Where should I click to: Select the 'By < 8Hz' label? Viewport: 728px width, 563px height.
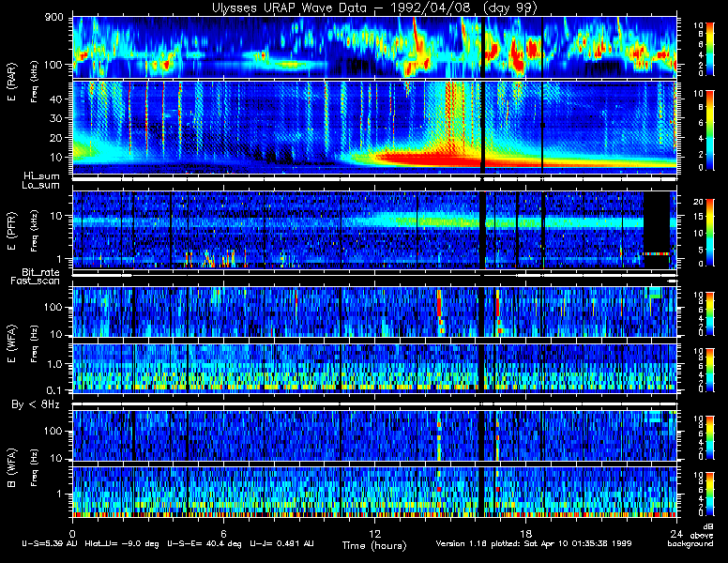tap(36, 404)
